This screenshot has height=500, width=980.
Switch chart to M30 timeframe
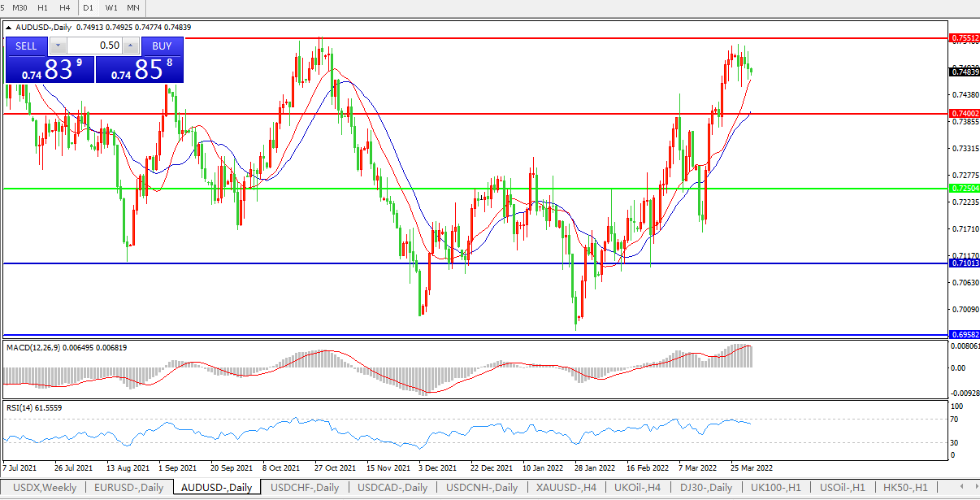coord(21,7)
